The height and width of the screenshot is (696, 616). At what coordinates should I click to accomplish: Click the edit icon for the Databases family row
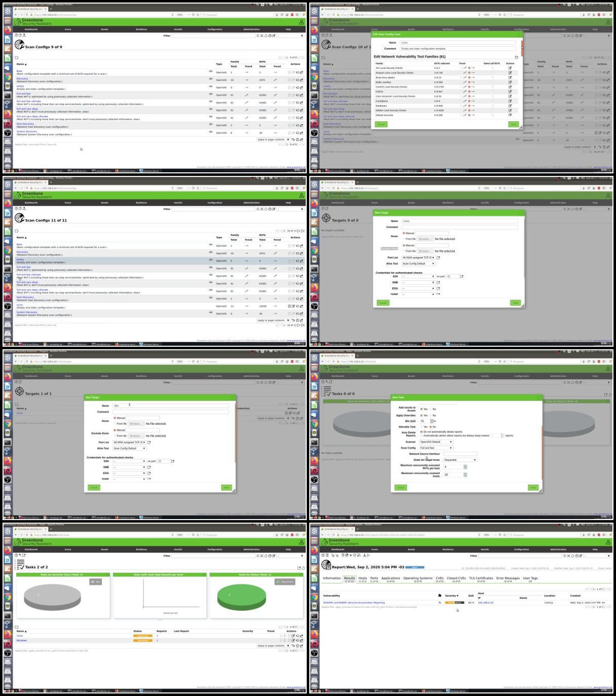point(510,106)
